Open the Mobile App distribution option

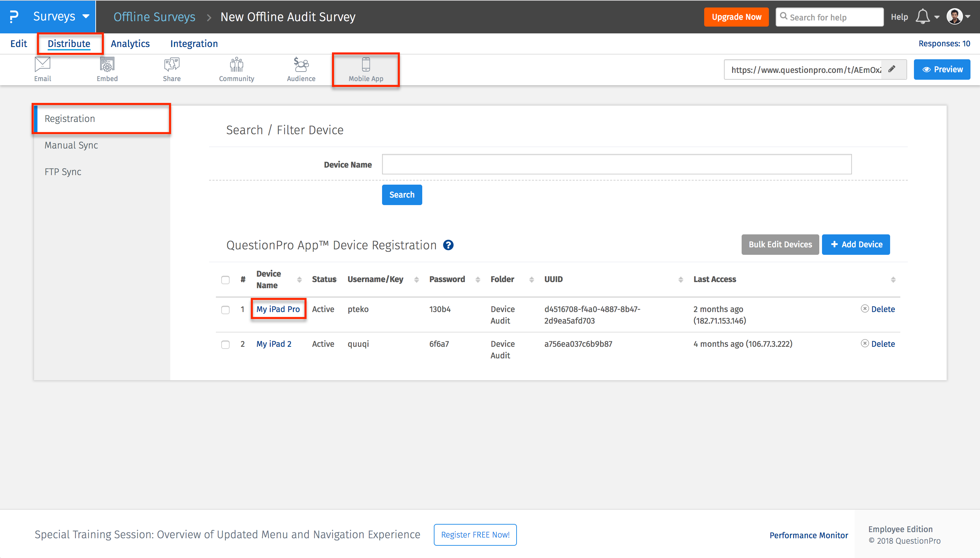(366, 69)
